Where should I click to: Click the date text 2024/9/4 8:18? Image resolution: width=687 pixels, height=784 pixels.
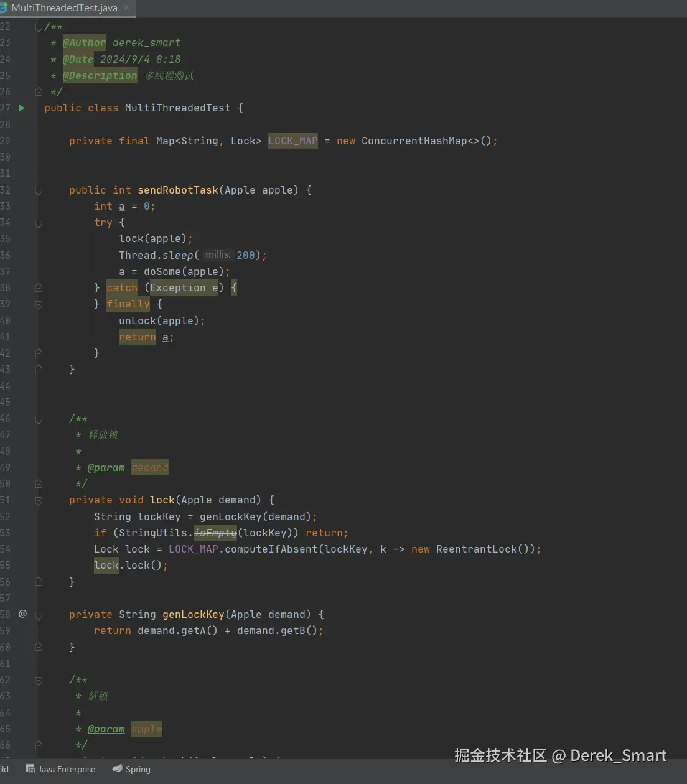click(141, 59)
